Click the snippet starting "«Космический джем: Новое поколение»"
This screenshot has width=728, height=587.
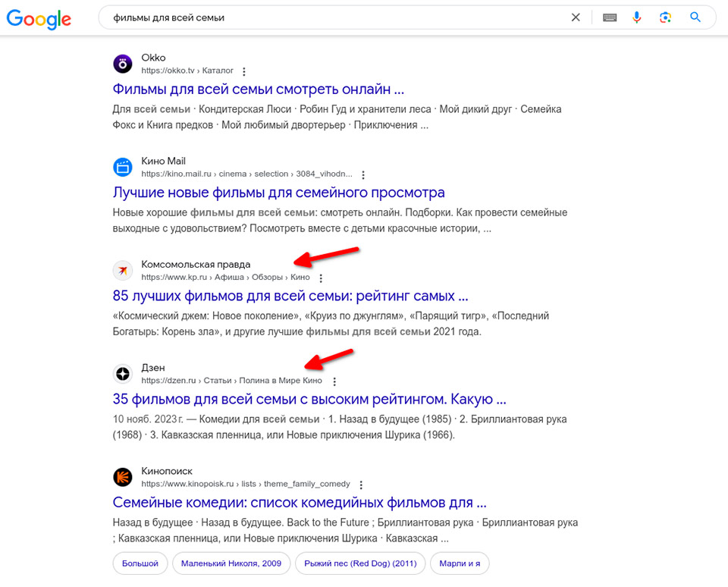pyautogui.click(x=331, y=324)
